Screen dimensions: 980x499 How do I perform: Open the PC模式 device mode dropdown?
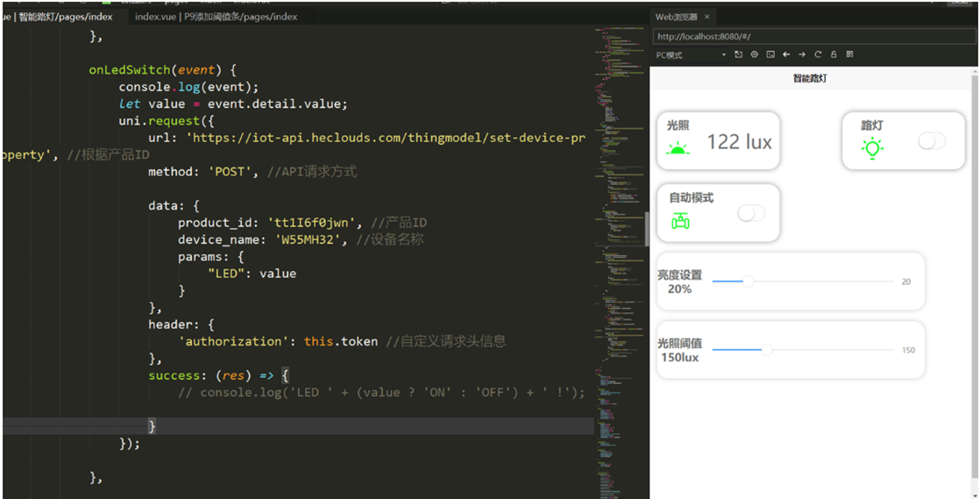(692, 55)
